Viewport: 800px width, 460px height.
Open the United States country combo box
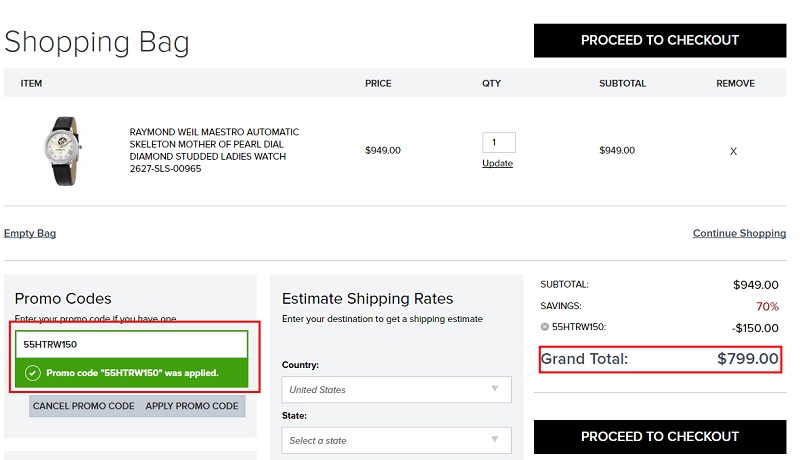tap(396, 390)
